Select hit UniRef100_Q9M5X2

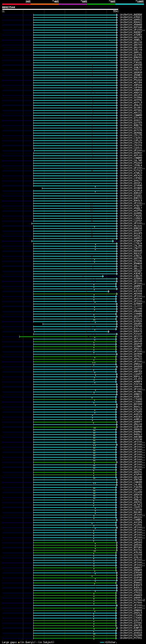(131, 20)
